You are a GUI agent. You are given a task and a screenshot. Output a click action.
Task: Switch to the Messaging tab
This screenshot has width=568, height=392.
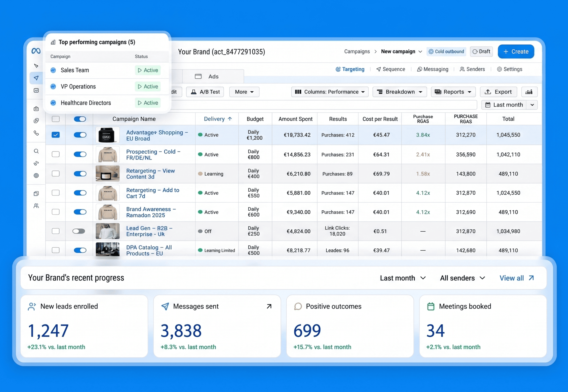pos(433,69)
